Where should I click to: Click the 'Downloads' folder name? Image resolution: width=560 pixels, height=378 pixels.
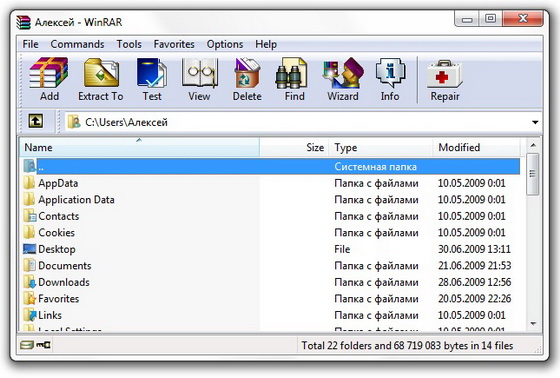click(x=64, y=282)
